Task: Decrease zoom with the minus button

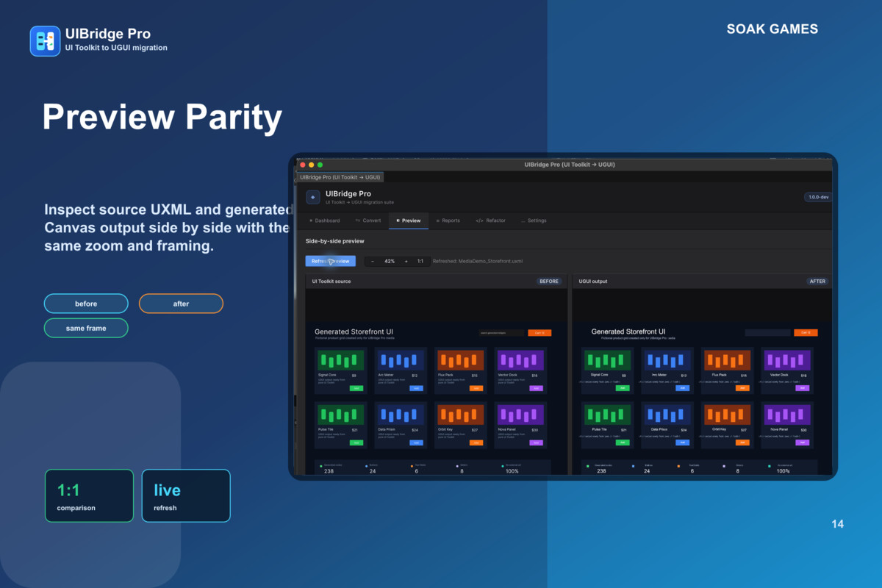Action: 373,261
